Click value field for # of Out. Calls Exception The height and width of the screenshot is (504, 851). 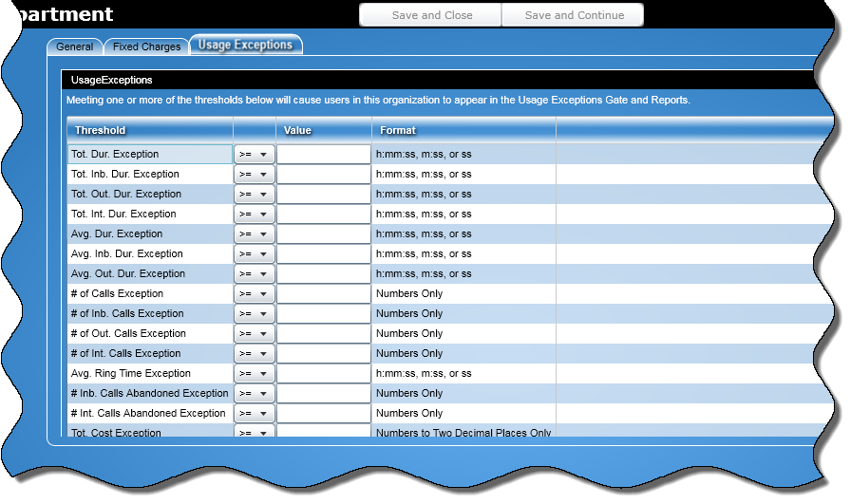324,334
